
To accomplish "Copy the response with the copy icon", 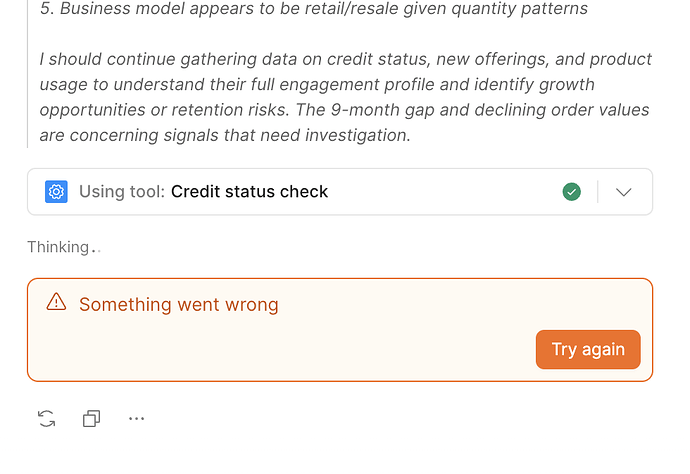I will [x=91, y=419].
